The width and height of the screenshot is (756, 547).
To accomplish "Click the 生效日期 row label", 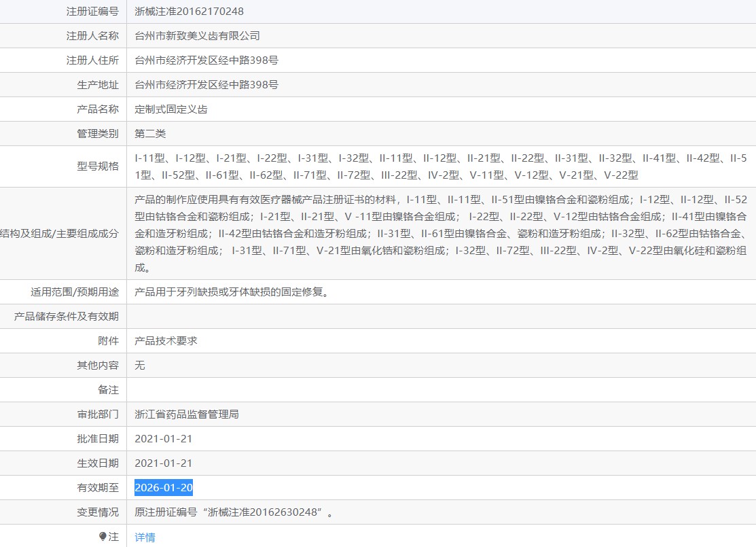I will [98, 463].
